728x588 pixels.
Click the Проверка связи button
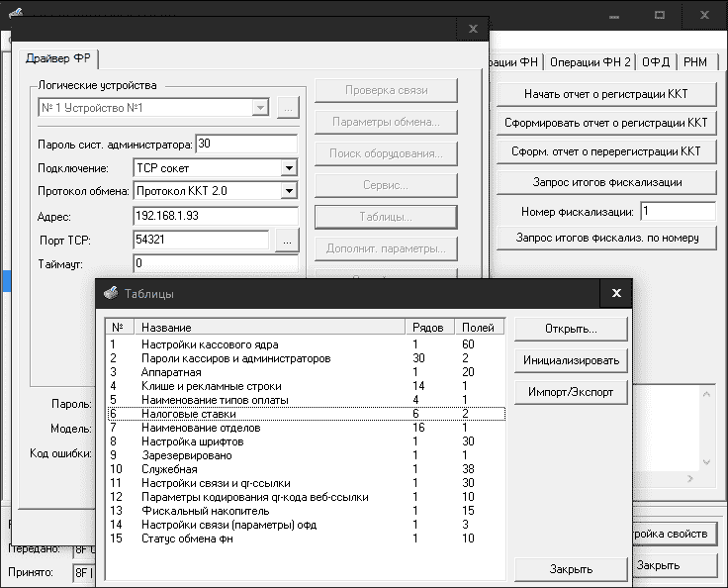386,90
